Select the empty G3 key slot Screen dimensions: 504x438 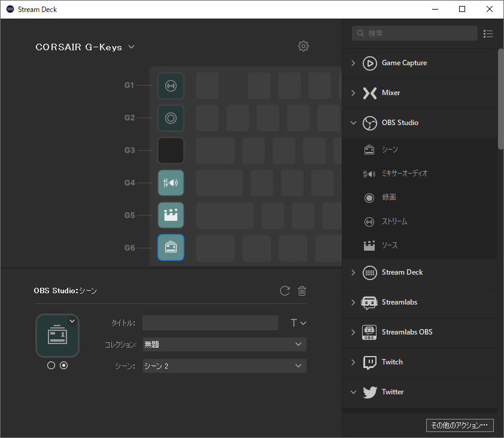171,150
